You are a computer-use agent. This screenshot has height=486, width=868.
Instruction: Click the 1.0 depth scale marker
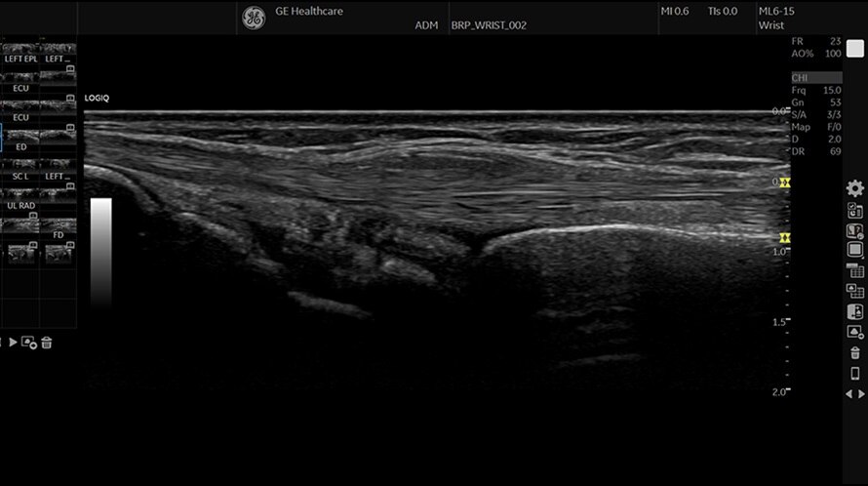point(779,252)
